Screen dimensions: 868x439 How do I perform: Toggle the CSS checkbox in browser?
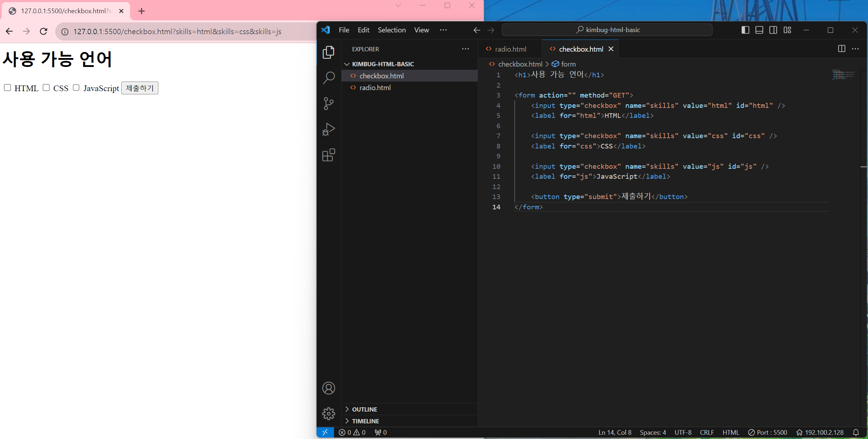click(46, 87)
